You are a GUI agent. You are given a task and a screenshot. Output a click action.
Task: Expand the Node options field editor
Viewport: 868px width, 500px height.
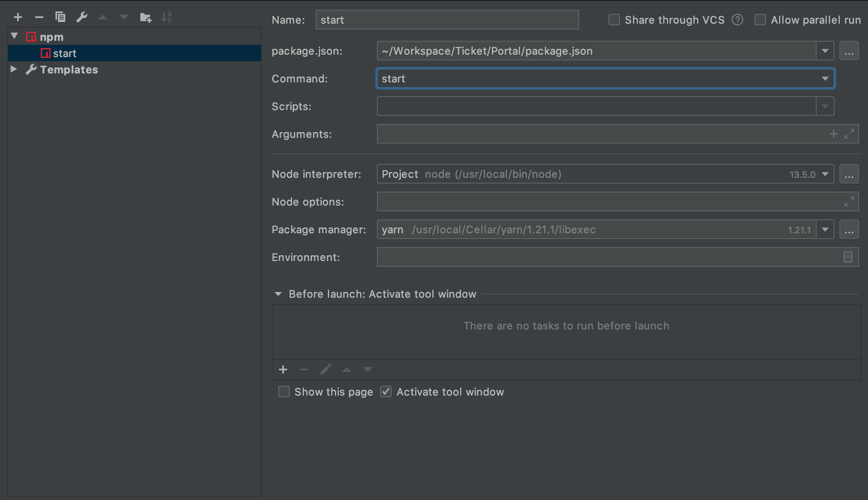coord(849,201)
